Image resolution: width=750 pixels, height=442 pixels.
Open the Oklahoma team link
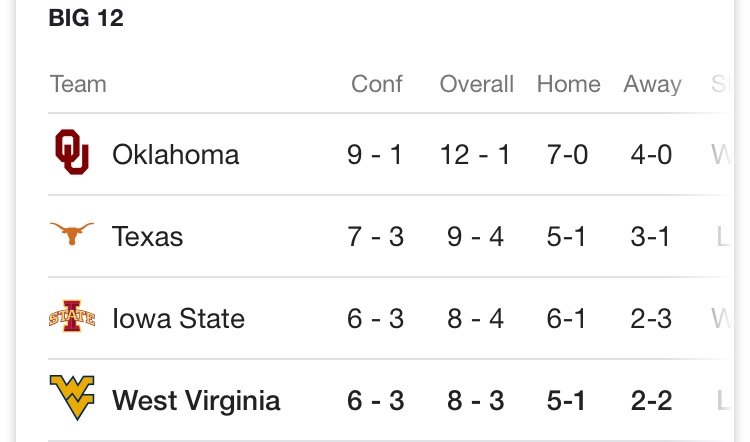(x=176, y=155)
